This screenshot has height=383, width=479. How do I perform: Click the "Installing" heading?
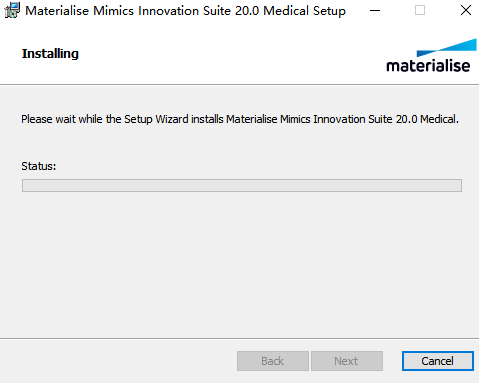pyautogui.click(x=50, y=53)
